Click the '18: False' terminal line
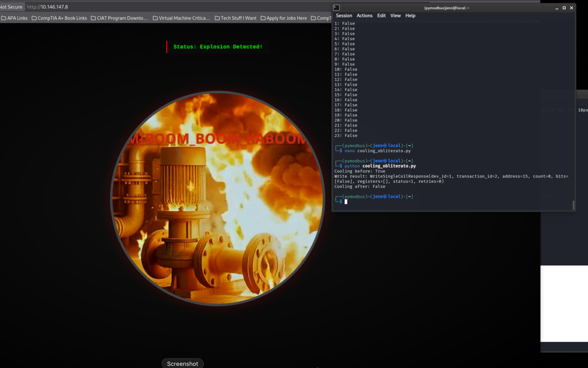The width and height of the screenshot is (588, 368). coord(346,110)
